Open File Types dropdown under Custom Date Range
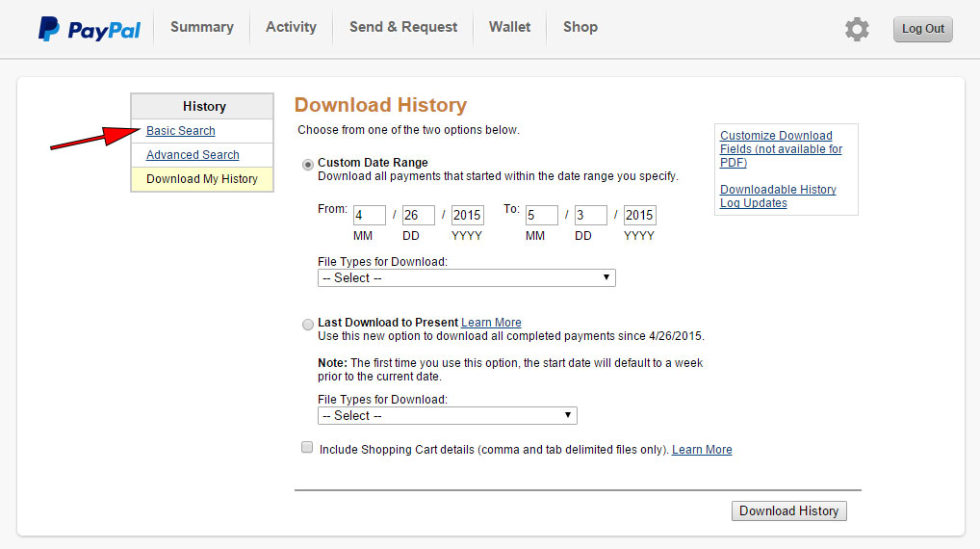 pos(466,277)
